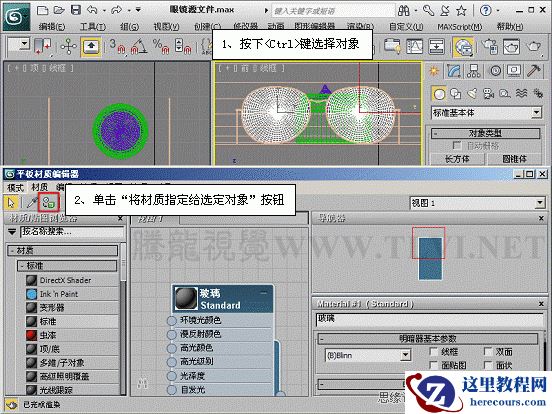
Task: Toggle the 自动栅格 checkbox
Action: (457, 145)
